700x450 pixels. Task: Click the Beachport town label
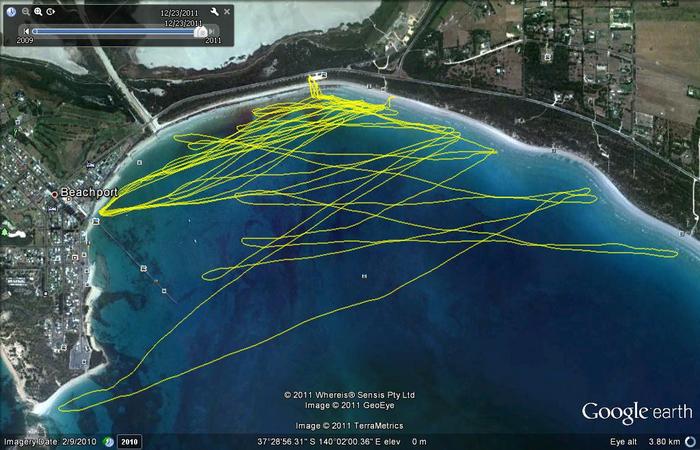coord(89,192)
